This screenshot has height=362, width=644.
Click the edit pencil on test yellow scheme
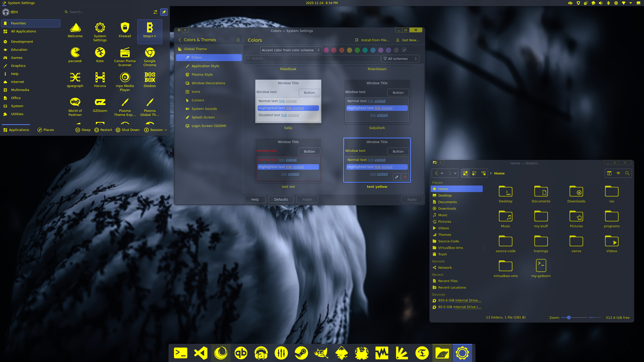point(396,177)
